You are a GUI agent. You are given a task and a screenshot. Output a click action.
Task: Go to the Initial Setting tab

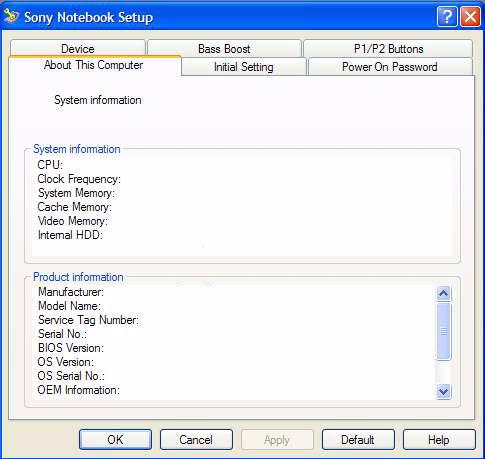[244, 67]
